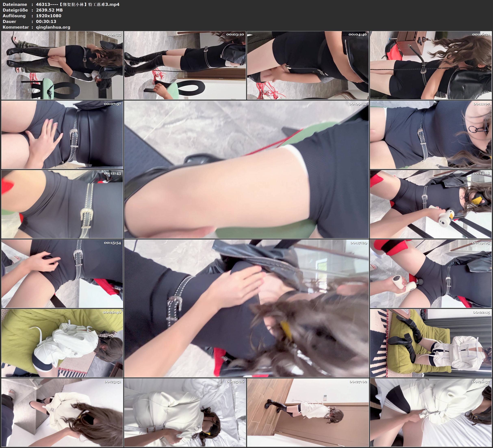The width and height of the screenshot is (493, 448).
Task: Open the thumbnail at 00:04:46
Action: pyautogui.click(x=308, y=65)
